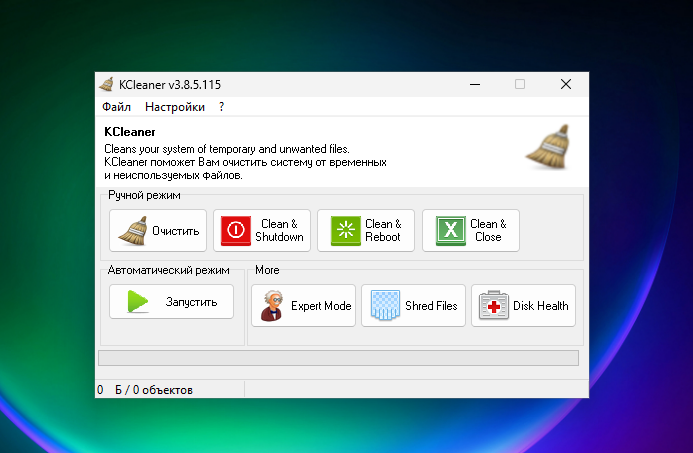This screenshot has width=693, height=453.
Task: Choose Clean & Close
Action: point(471,230)
